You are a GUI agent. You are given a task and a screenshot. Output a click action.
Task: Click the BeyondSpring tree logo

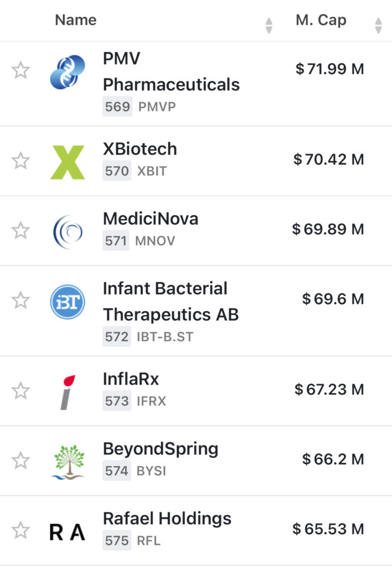tap(67, 462)
